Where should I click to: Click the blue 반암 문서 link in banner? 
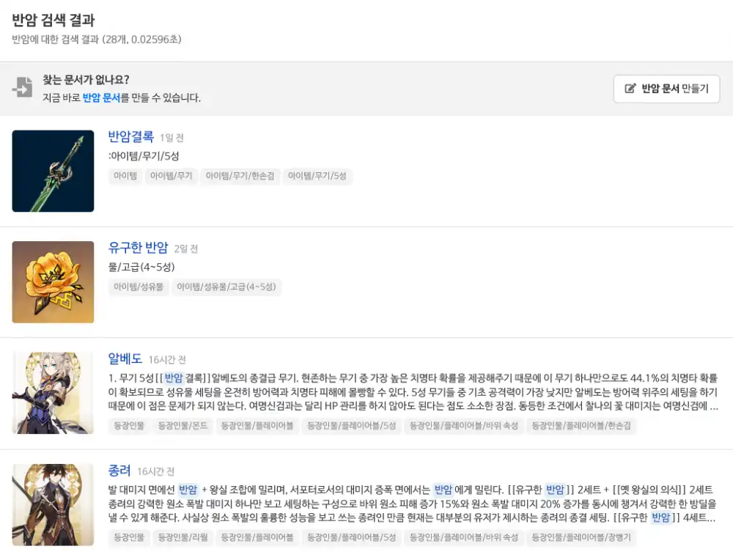pyautogui.click(x=101, y=97)
